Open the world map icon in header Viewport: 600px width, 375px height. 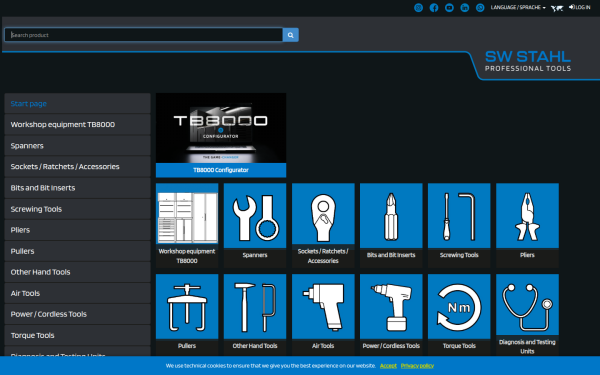click(x=557, y=8)
